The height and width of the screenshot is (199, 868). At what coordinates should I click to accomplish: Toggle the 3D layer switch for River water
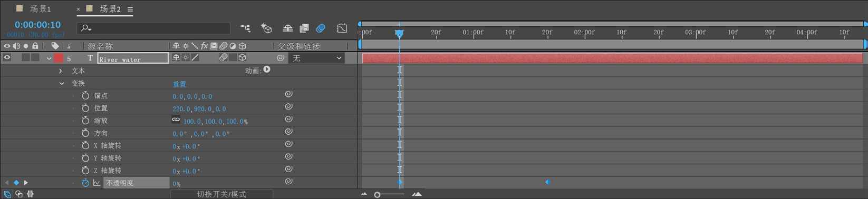243,58
